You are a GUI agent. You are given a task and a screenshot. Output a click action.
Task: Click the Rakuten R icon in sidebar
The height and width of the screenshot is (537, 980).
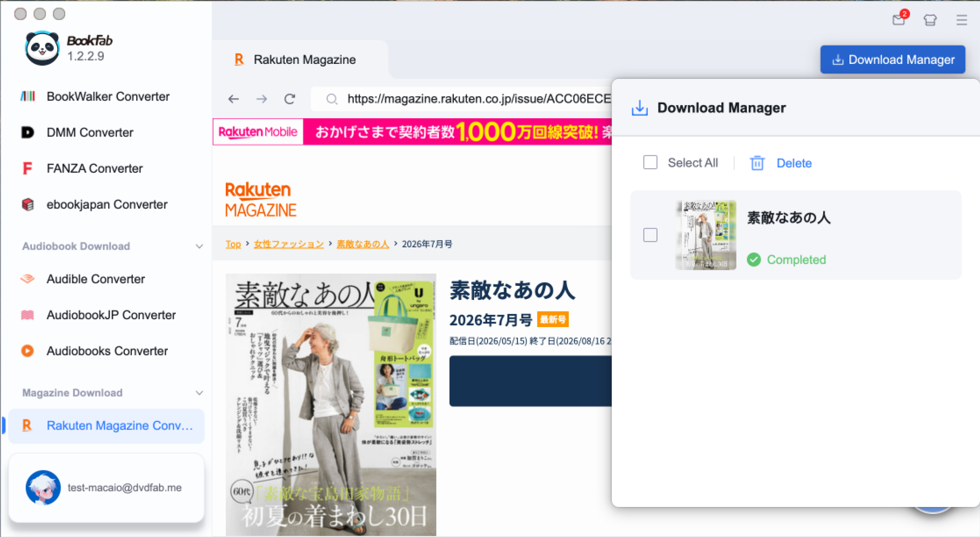(27, 425)
